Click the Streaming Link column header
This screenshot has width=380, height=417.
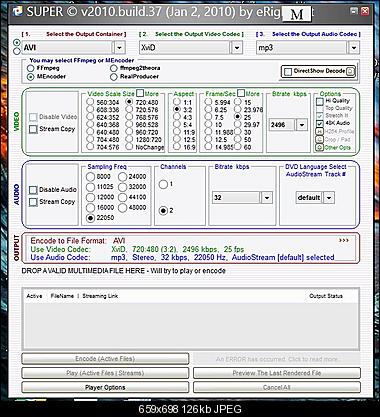point(100,296)
